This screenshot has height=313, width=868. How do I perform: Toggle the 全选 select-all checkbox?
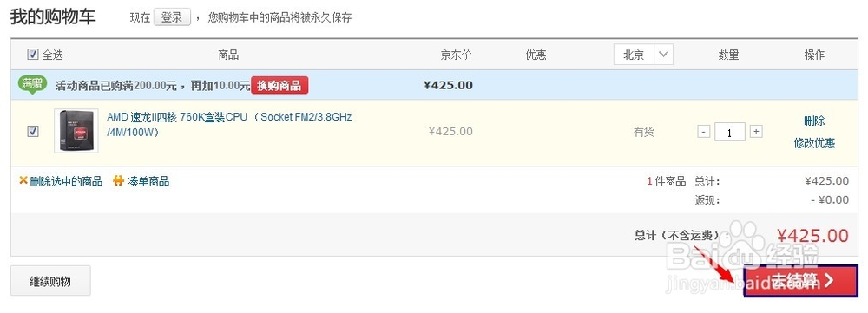tap(33, 55)
